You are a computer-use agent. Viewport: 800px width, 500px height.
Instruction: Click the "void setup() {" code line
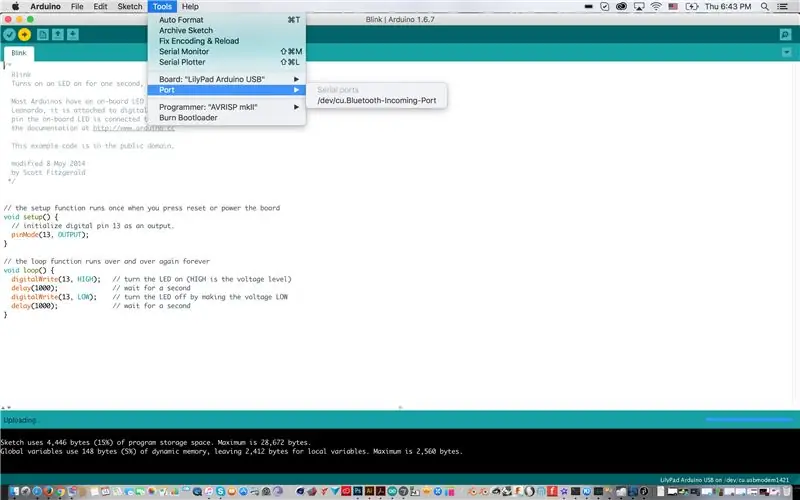[x=31, y=217]
